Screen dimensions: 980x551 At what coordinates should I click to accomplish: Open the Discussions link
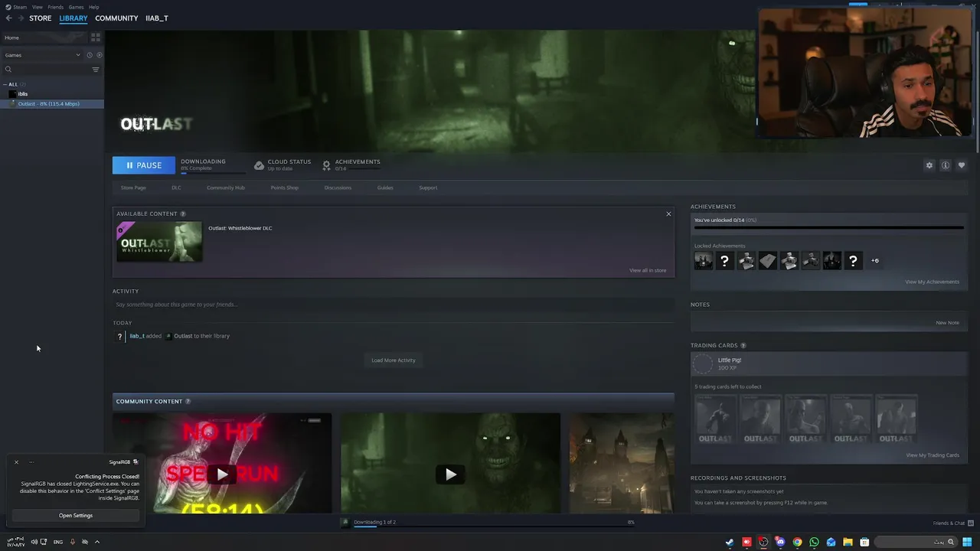pos(338,187)
